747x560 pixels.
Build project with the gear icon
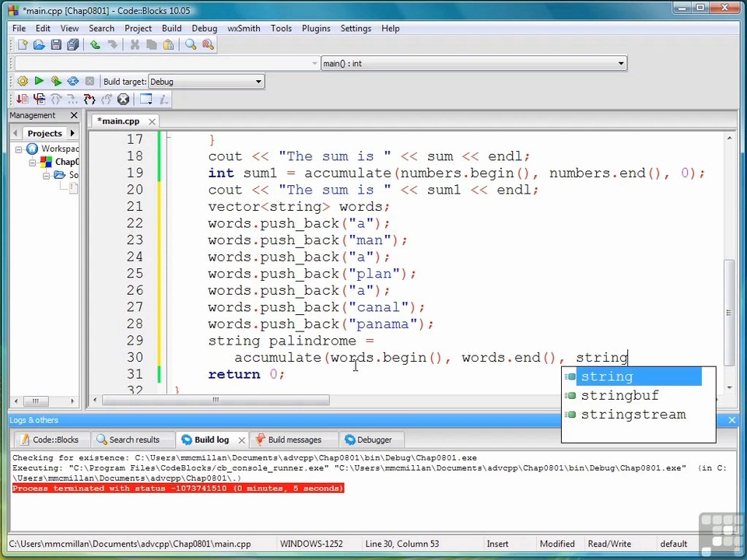[x=23, y=82]
